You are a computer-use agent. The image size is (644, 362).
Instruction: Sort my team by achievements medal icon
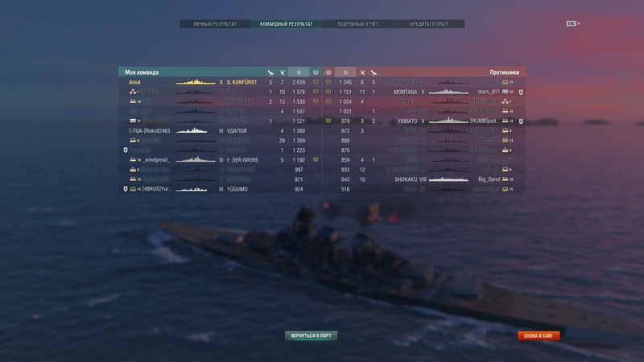[316, 72]
